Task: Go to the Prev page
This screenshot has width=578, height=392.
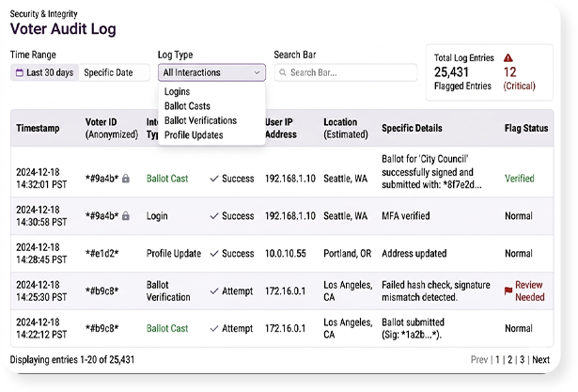Action: pos(478,359)
